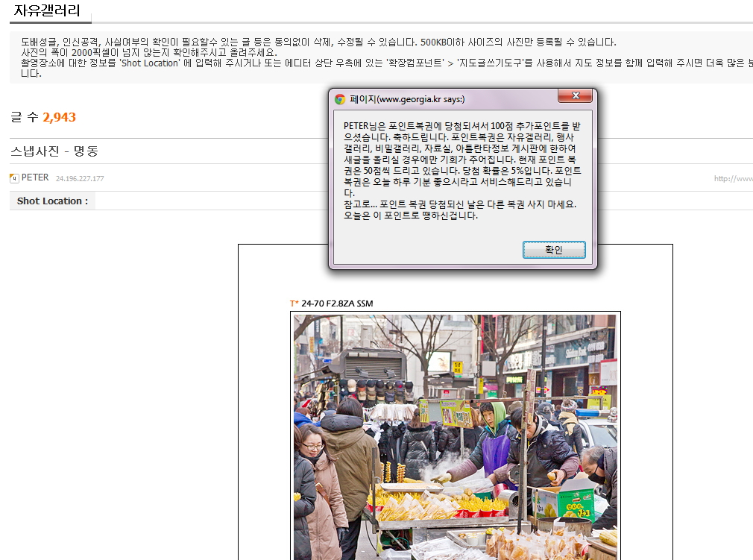This screenshot has width=753, height=560.
Task: Click the orange post count 2,943
Action: tap(59, 117)
